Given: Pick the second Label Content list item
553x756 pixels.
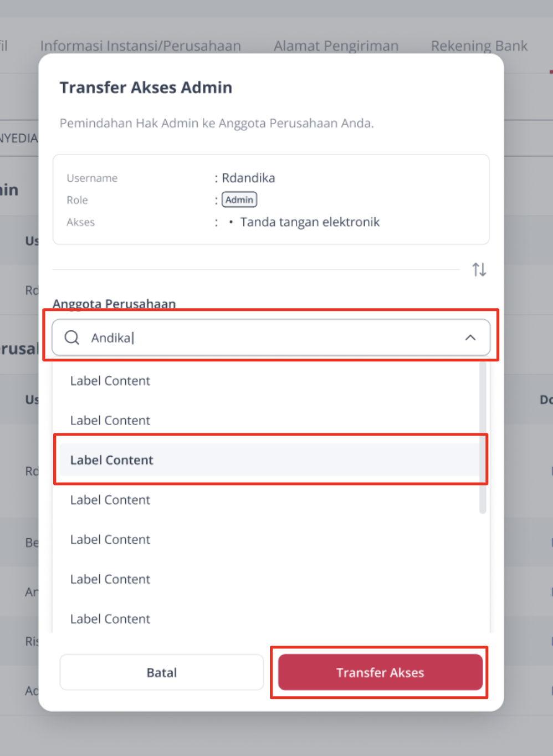Looking at the screenshot, I should pyautogui.click(x=110, y=421).
